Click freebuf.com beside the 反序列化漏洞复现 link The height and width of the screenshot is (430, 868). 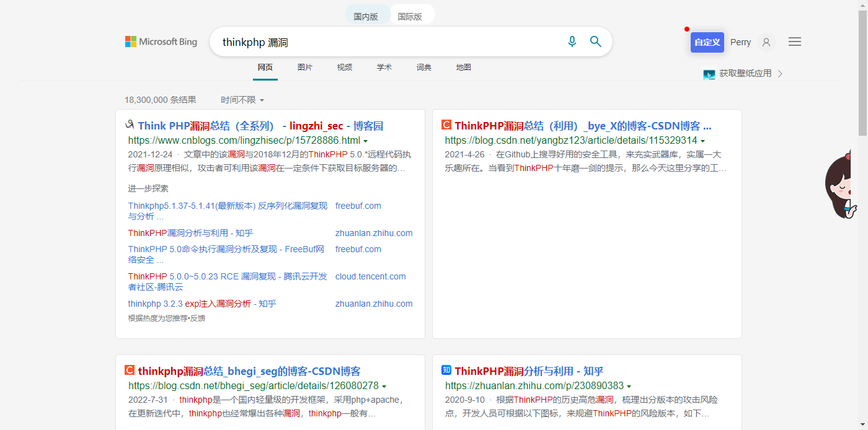click(x=358, y=206)
